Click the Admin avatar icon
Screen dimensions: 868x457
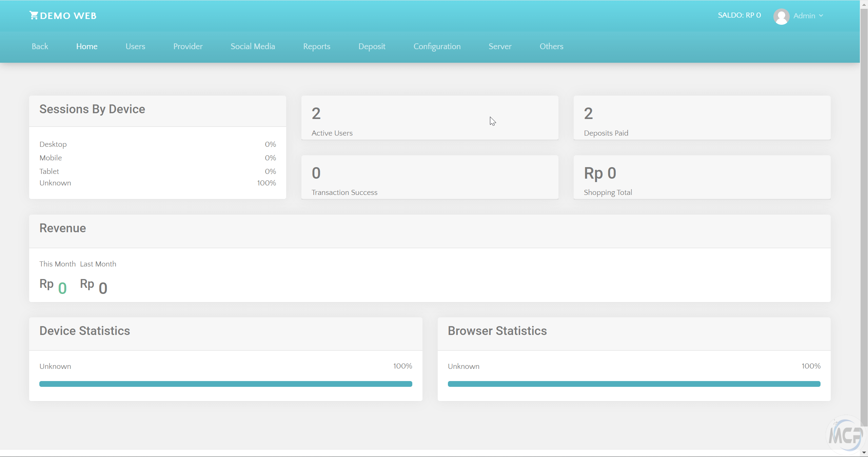click(x=781, y=16)
